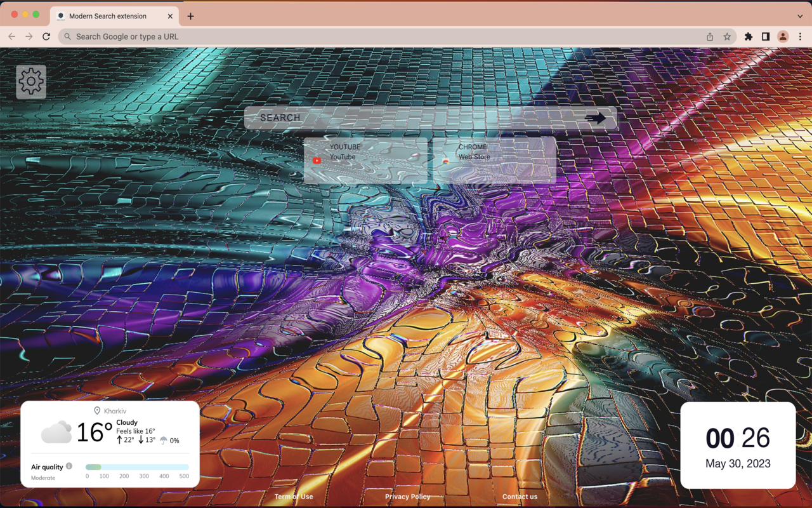The height and width of the screenshot is (508, 812).
Task: Click the cloudy weather icon
Action: coord(56,432)
